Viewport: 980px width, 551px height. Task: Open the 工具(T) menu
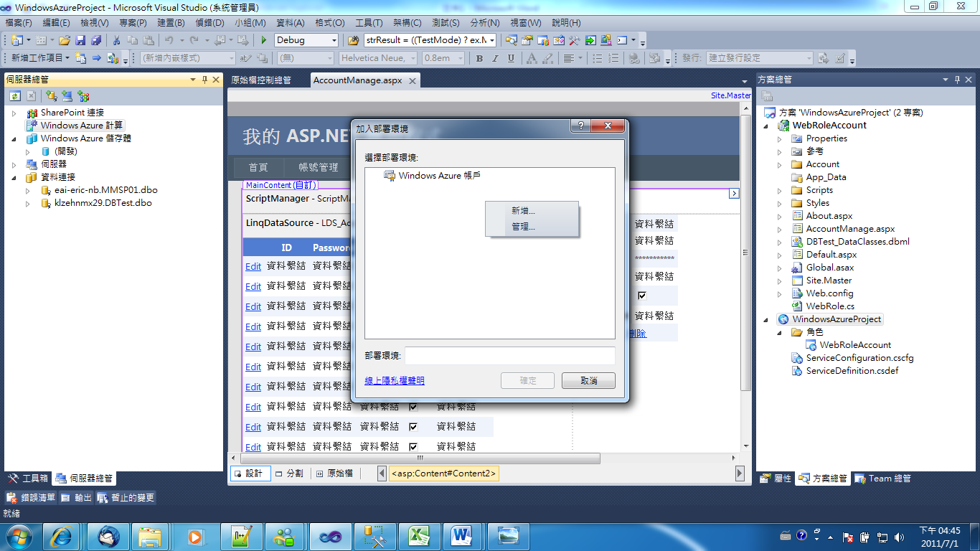click(x=369, y=23)
